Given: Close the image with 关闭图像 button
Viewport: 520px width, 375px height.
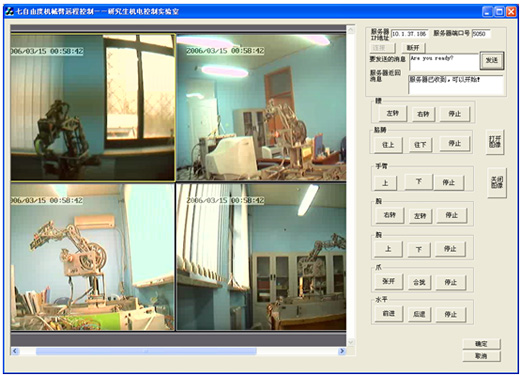Looking at the screenshot, I should [497, 183].
